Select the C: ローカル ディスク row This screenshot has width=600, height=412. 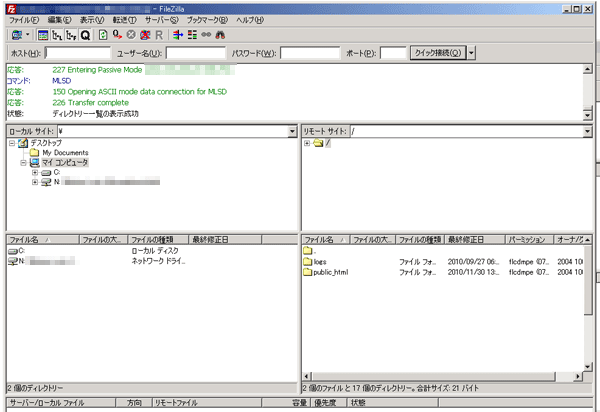pos(152,251)
